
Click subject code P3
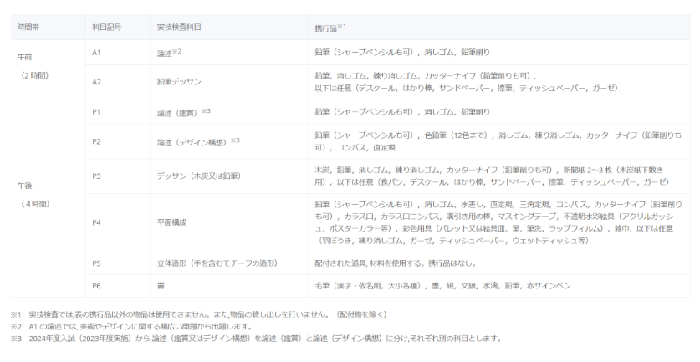(x=96, y=176)
